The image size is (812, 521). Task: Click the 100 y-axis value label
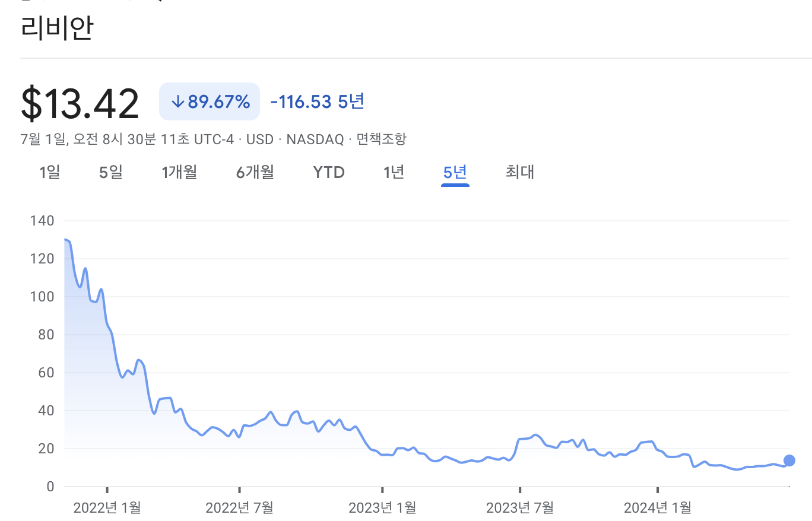[x=42, y=297]
